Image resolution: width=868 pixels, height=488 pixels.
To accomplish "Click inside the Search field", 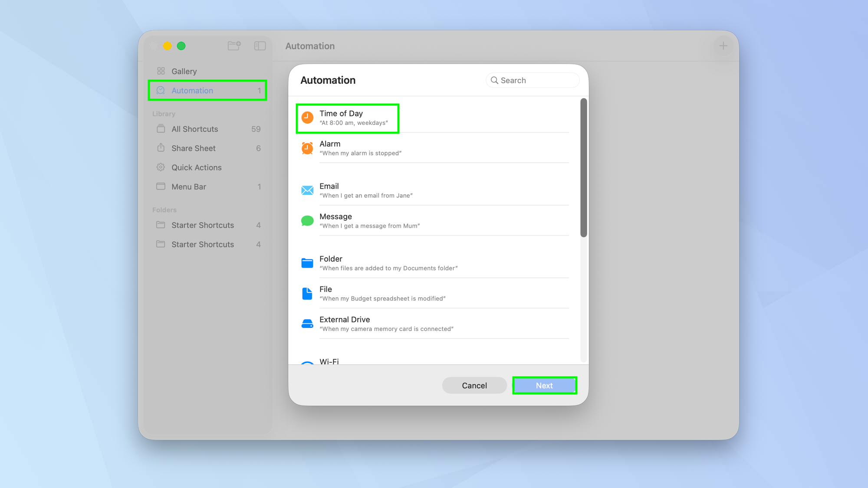I will click(x=532, y=80).
